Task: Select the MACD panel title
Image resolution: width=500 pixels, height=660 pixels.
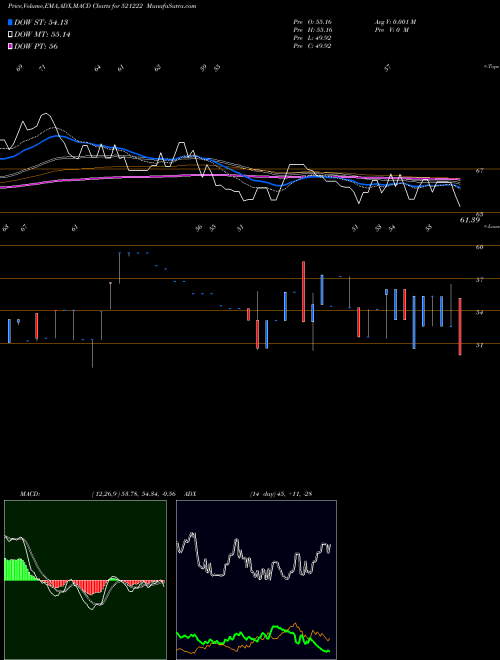Action: (29, 494)
